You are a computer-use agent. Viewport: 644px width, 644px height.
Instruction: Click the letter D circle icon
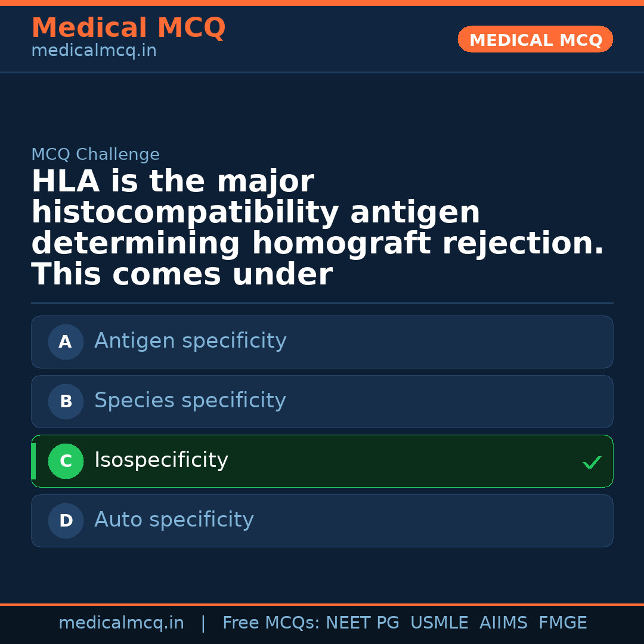pyautogui.click(x=66, y=521)
